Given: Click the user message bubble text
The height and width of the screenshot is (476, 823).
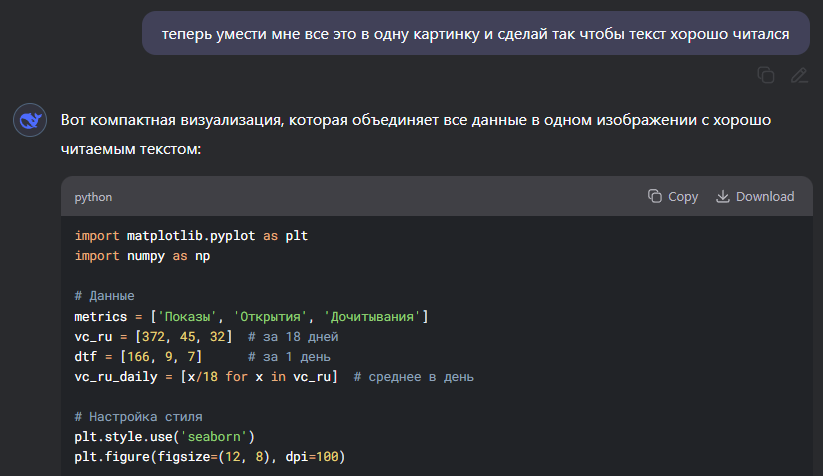Looking at the screenshot, I should tap(475, 33).
